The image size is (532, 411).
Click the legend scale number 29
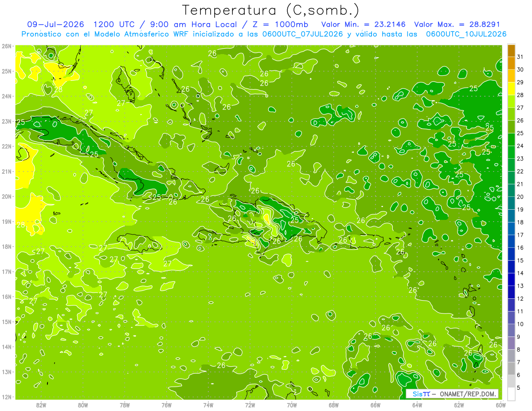tap(520, 82)
